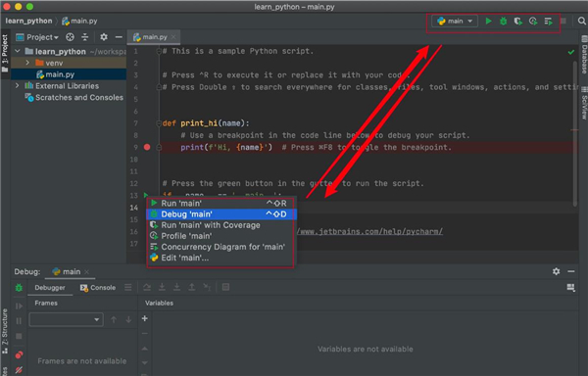Click the green inspection checkmark in editor

pos(570,52)
